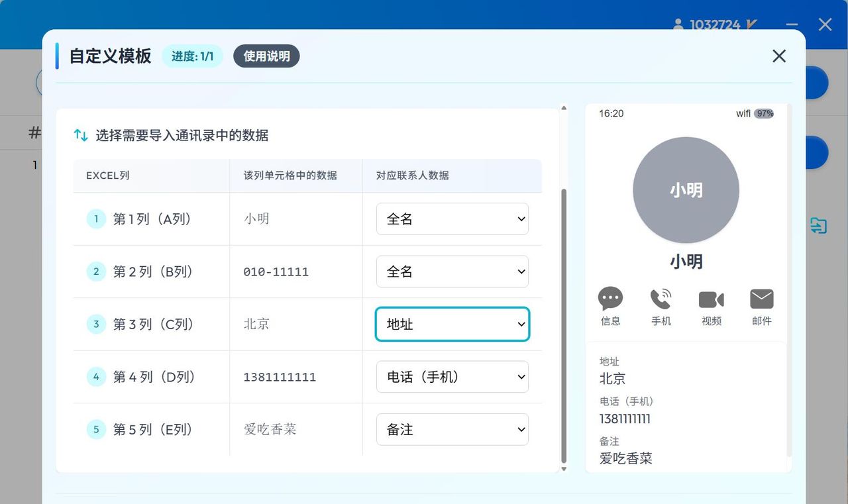Click the blue import icon on right edge
Screen dimensions: 848x504
pos(819,225)
